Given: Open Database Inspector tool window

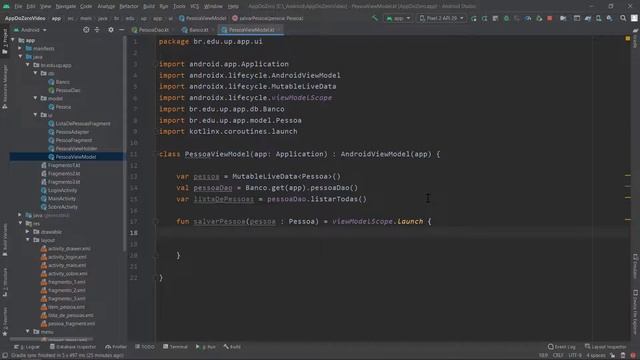Looking at the screenshot, I should pyautogui.click(x=73, y=347).
